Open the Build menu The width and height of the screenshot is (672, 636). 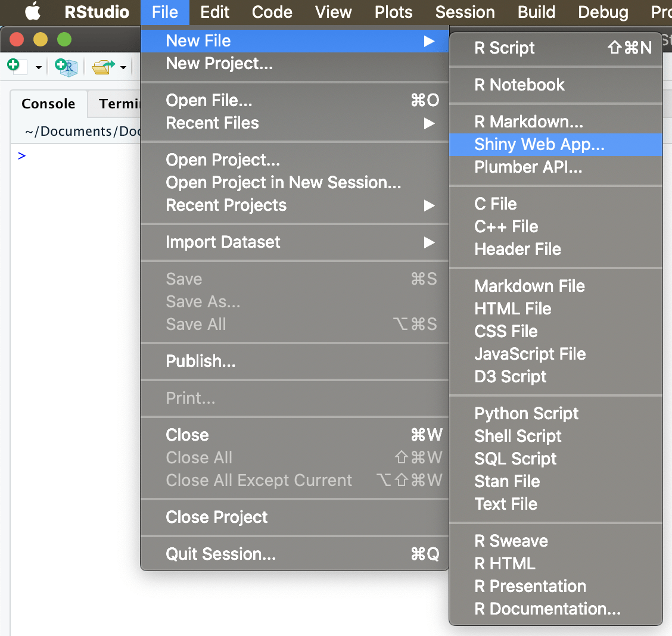(x=536, y=11)
